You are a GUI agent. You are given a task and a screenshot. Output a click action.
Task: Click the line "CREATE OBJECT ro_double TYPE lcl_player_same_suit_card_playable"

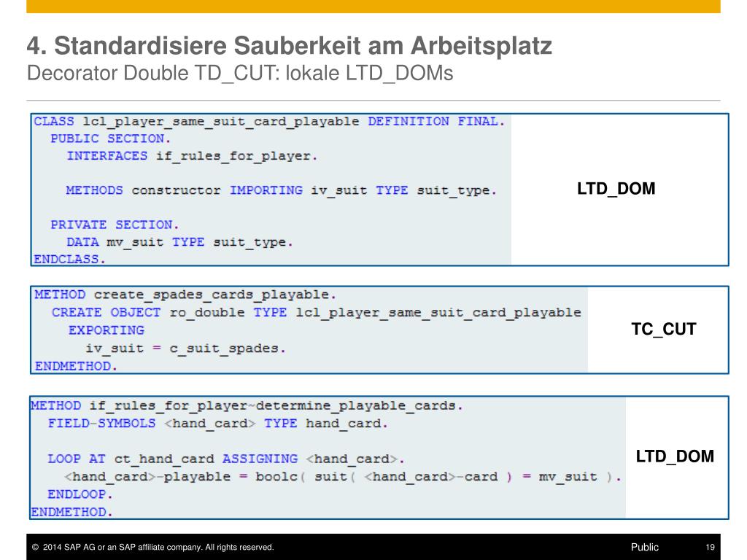point(317,312)
